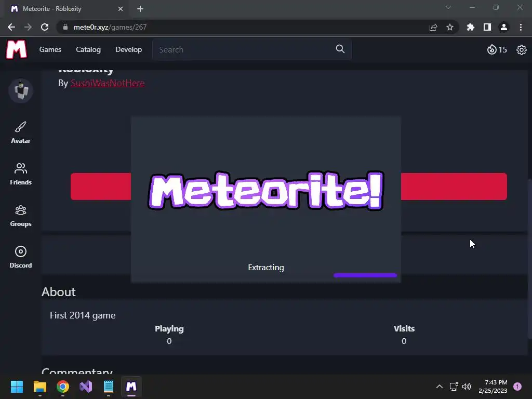Screen dimensions: 532x399
Task: Open Chrome profile icon
Action: point(504,27)
